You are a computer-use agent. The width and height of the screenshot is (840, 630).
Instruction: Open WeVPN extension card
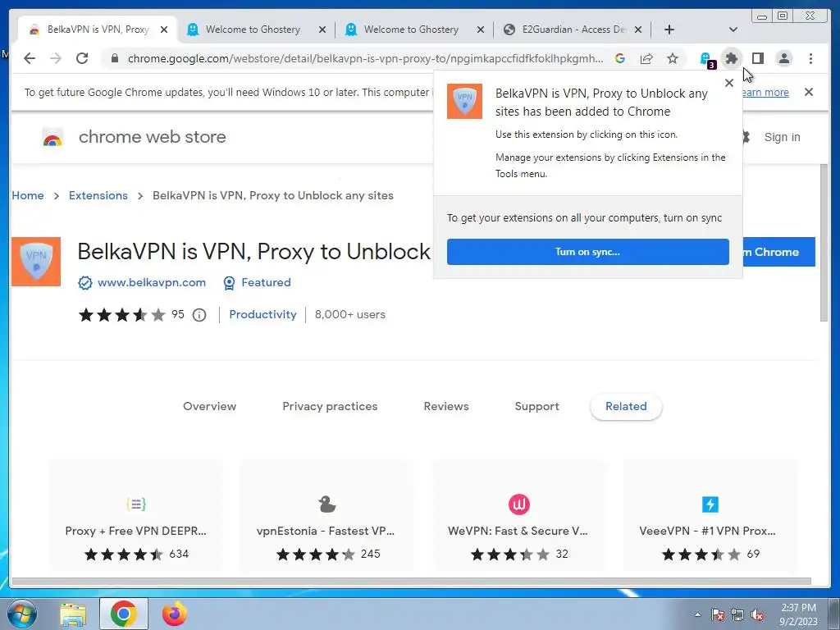(518, 518)
